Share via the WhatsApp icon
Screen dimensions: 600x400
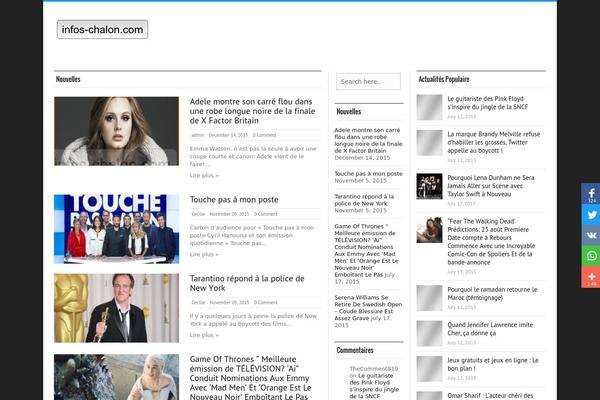point(591,256)
